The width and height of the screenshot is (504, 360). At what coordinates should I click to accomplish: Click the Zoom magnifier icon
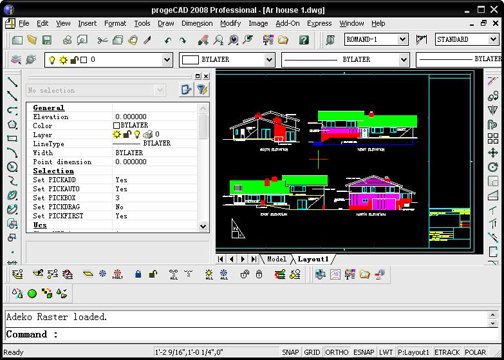tap(218, 40)
